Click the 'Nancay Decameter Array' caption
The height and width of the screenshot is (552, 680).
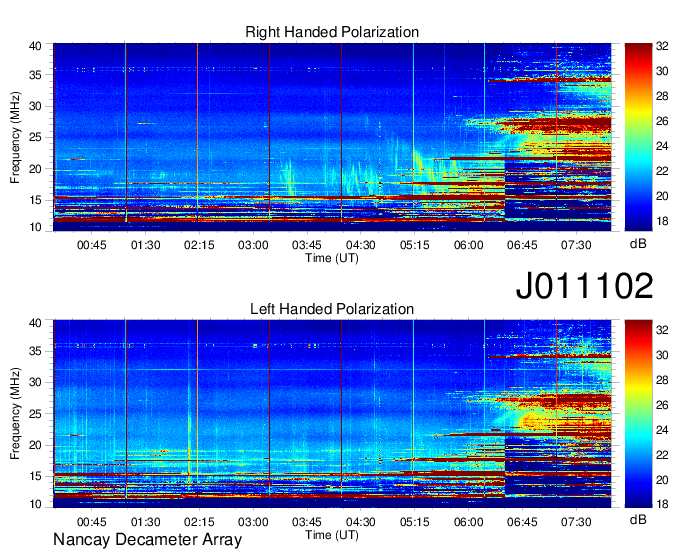pos(147,540)
